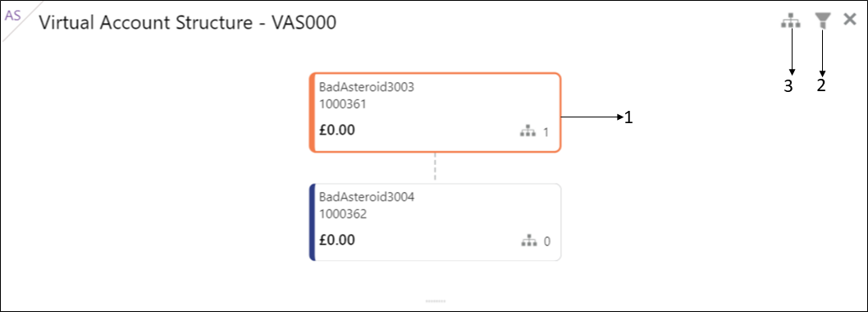This screenshot has width=868, height=312.
Task: Click child-count icon on BadAsteroid3003 card
Action: (x=528, y=131)
